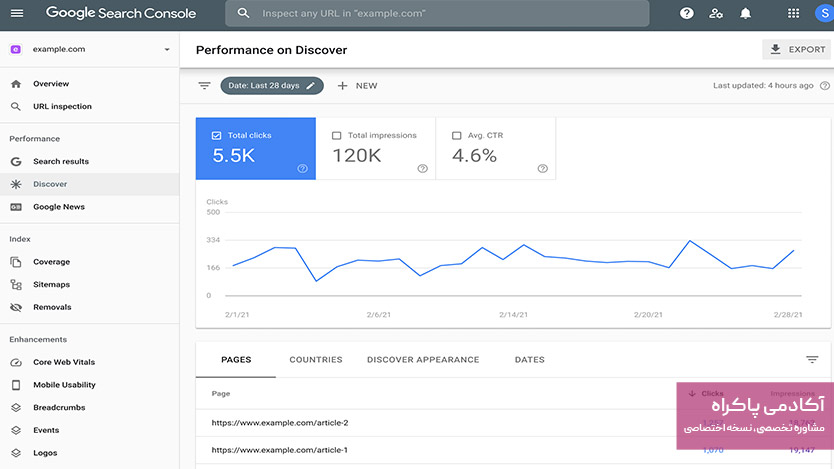Open Breadcrumbs in the sidebar

[59, 408]
